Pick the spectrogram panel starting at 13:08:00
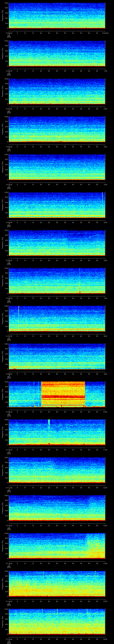This screenshot has height=644, width=114. point(57,357)
